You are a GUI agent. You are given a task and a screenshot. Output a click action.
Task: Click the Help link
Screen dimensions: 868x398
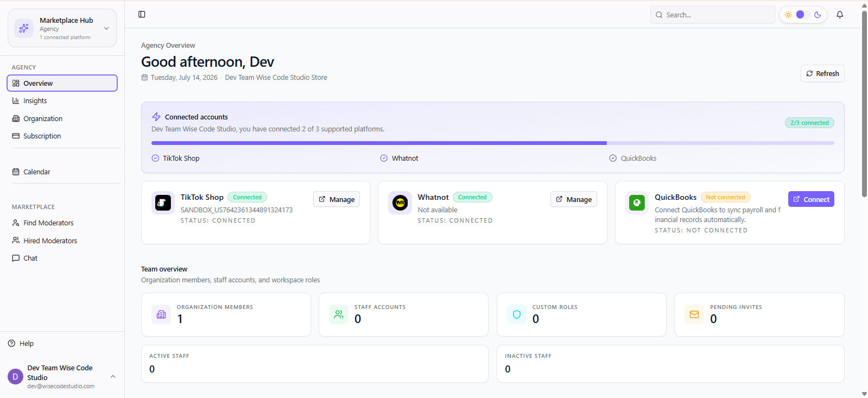coord(21,343)
